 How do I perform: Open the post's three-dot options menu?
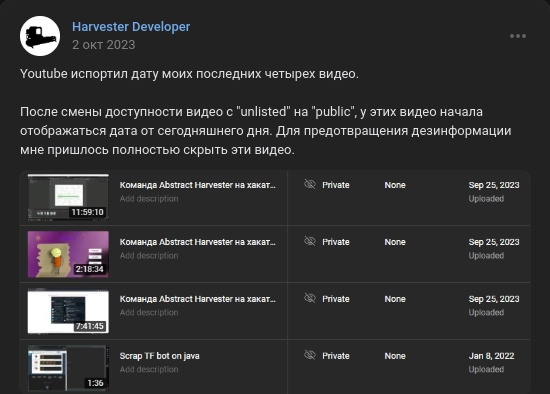(518, 36)
